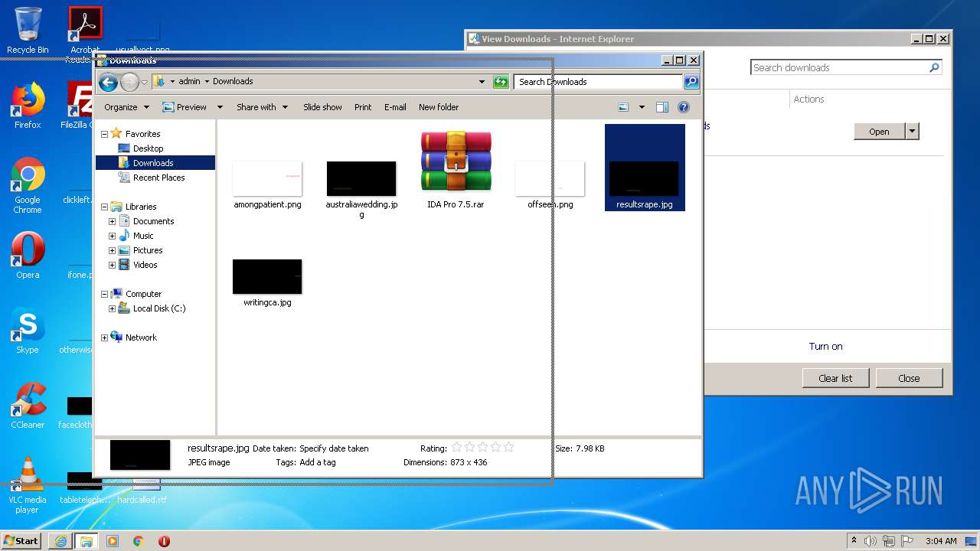This screenshot has width=980, height=551.
Task: Click the Preview toolbar button
Action: point(185,107)
